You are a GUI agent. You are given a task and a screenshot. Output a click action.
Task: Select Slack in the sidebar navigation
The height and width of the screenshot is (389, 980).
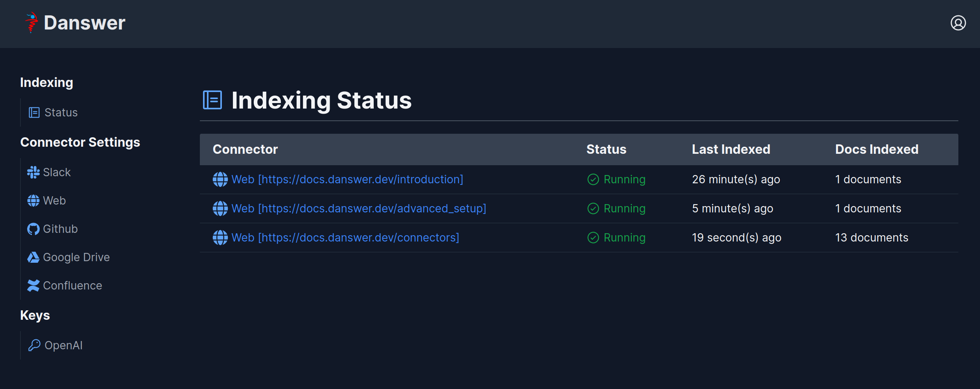57,172
